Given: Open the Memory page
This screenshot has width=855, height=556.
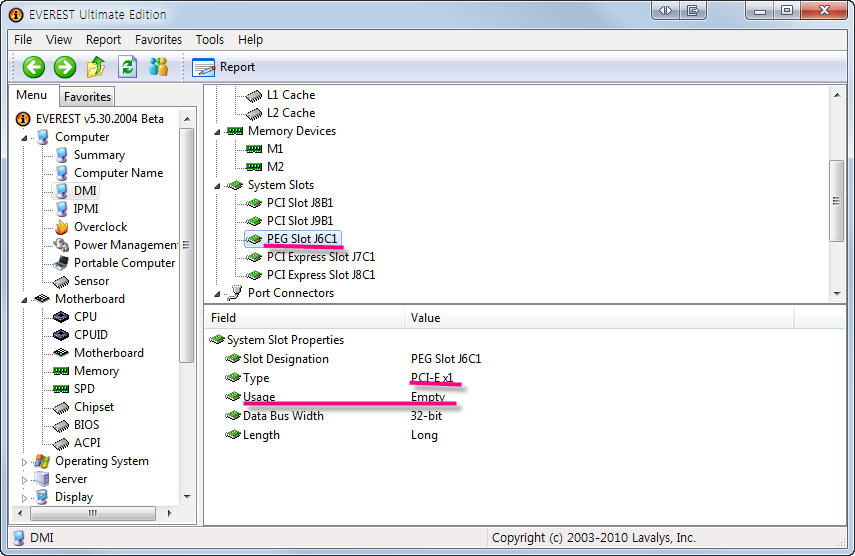Looking at the screenshot, I should point(96,371).
